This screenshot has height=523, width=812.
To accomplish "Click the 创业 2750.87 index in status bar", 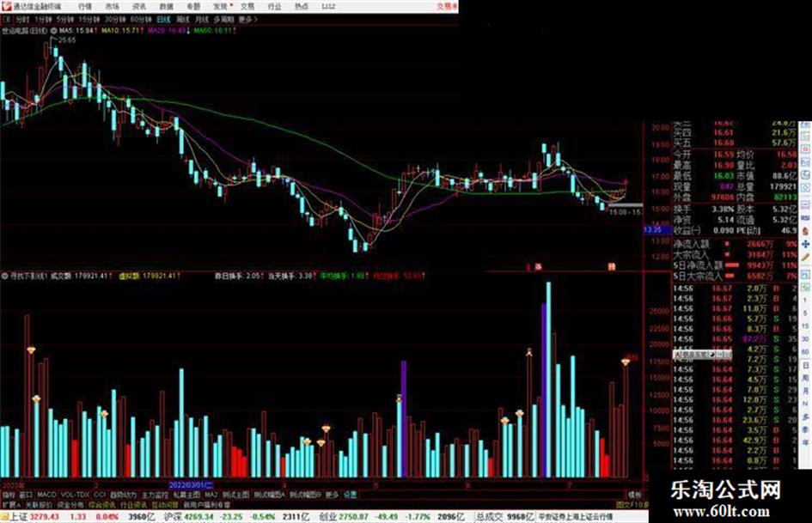I will click(342, 517).
